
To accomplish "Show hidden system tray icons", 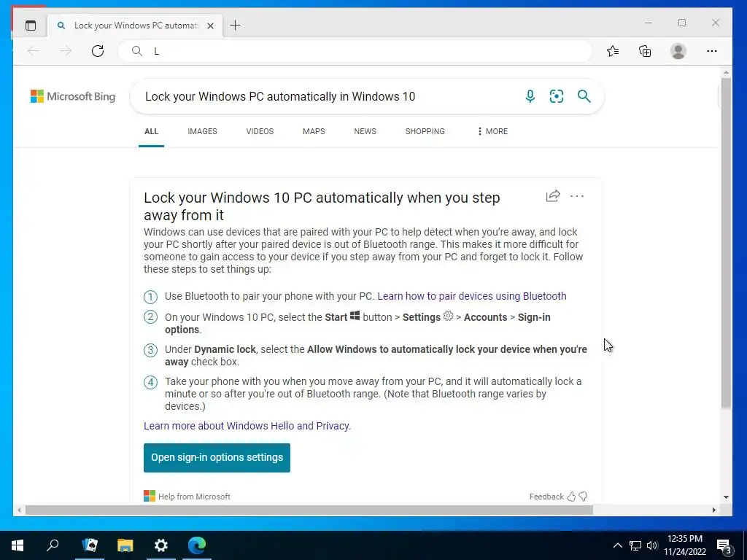I will click(x=617, y=545).
